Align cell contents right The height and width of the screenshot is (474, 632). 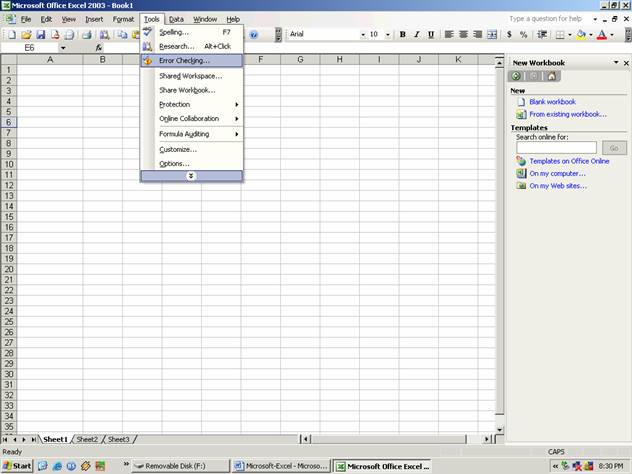click(x=478, y=35)
